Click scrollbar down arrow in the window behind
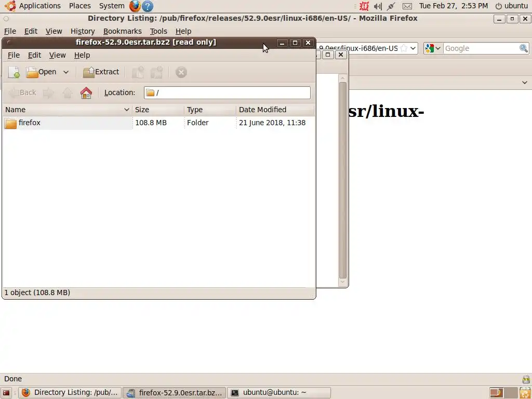This screenshot has height=399, width=532. [343, 282]
